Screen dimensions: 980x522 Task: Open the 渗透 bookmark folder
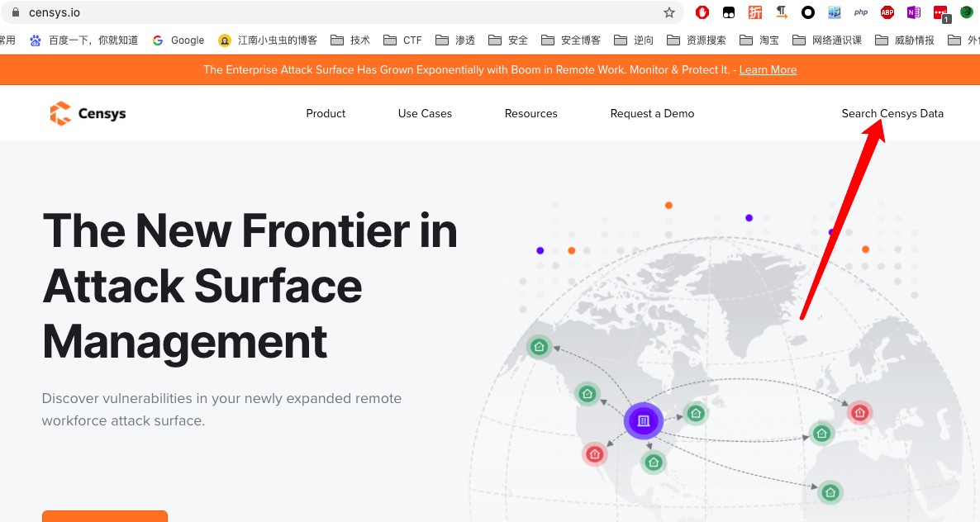(x=455, y=40)
